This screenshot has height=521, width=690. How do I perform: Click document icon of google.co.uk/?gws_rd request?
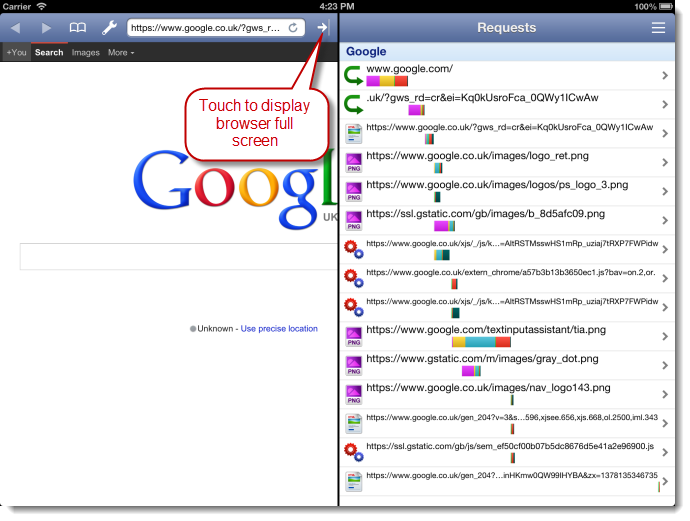[353, 134]
